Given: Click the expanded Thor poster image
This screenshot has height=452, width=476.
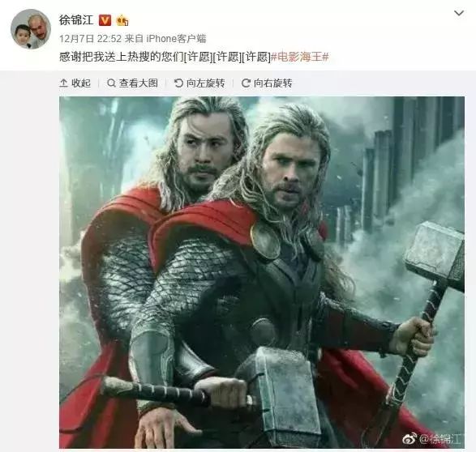Looking at the screenshot, I should [x=262, y=272].
